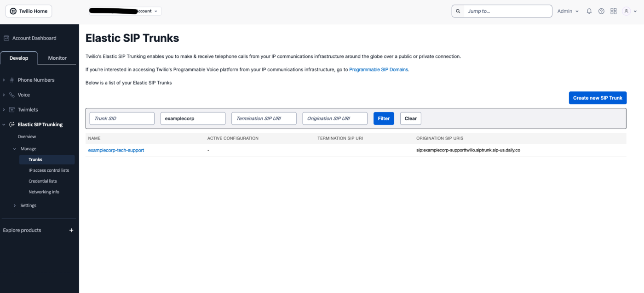
Task: Click the help question mark icon
Action: [601, 11]
